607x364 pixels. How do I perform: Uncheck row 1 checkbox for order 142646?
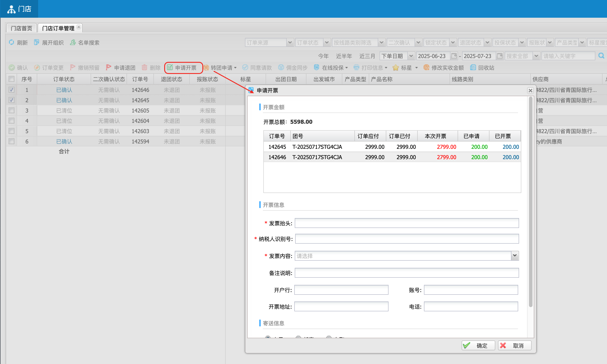11,90
